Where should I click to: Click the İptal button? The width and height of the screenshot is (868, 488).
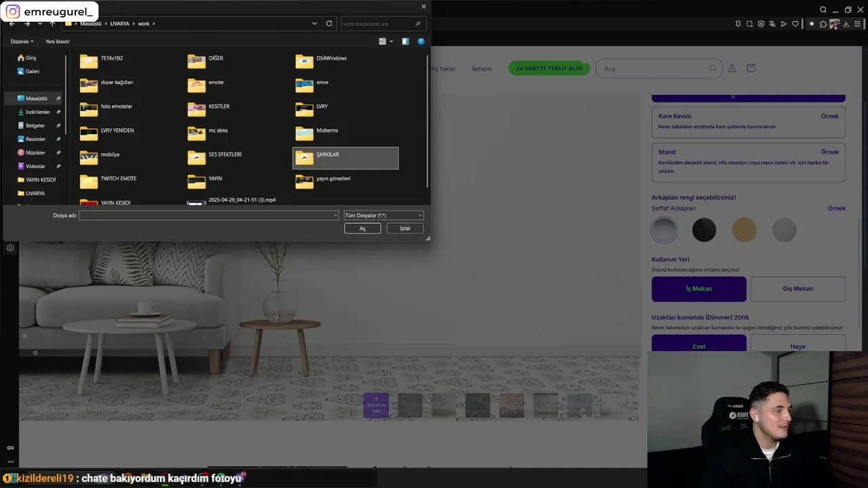(x=405, y=228)
